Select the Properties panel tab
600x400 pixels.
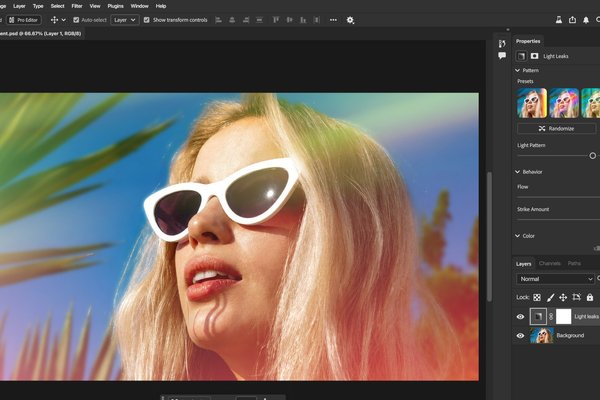(528, 41)
